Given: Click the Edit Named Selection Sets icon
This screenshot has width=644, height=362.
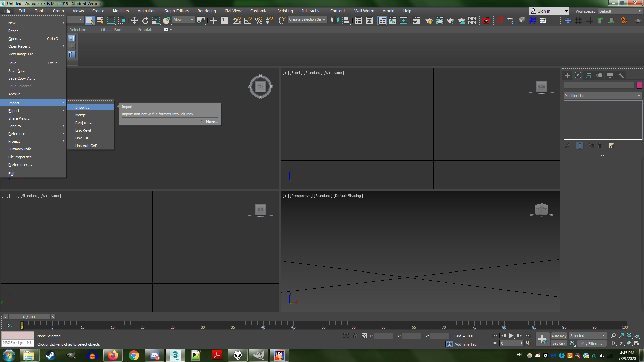Looking at the screenshot, I should pos(282,20).
